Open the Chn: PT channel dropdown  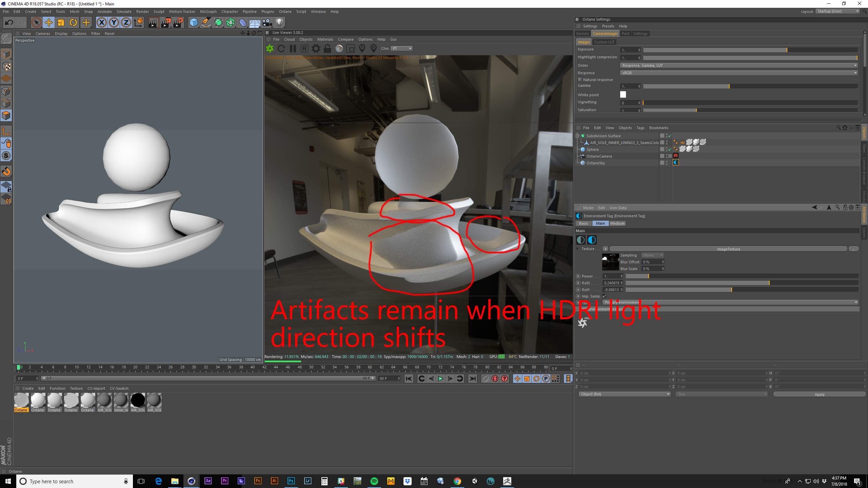click(x=402, y=48)
